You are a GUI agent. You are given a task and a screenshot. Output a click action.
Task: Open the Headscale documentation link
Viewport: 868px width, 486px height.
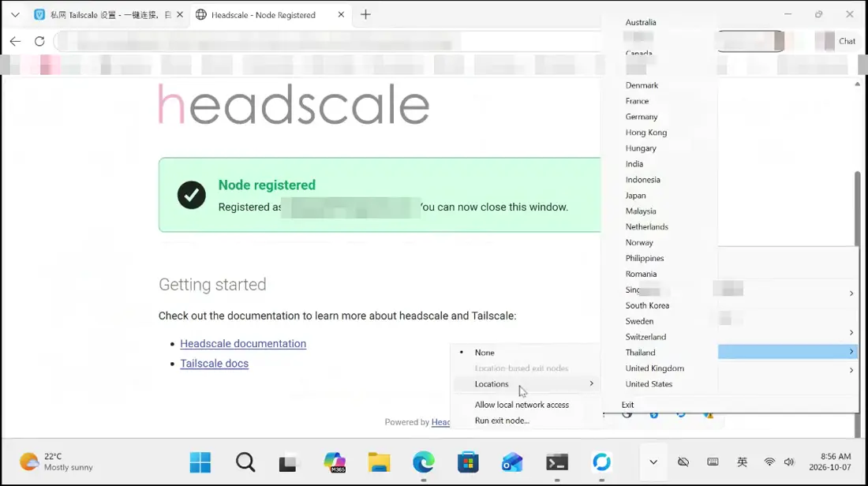tap(243, 344)
